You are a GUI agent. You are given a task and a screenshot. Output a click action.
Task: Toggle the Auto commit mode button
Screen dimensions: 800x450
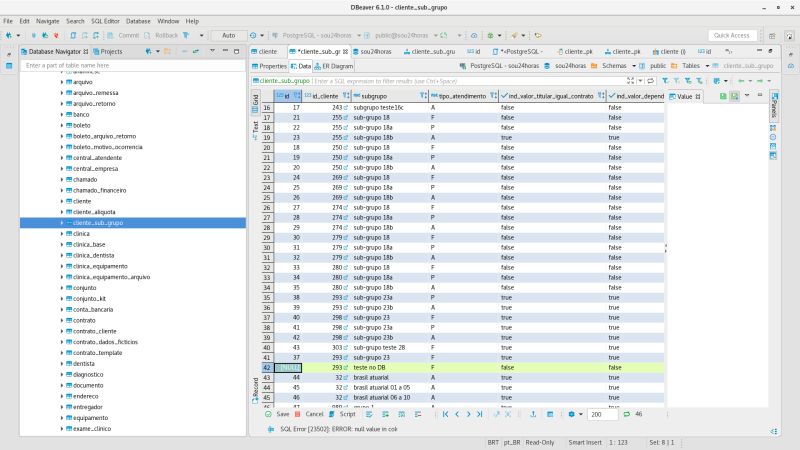tap(229, 35)
